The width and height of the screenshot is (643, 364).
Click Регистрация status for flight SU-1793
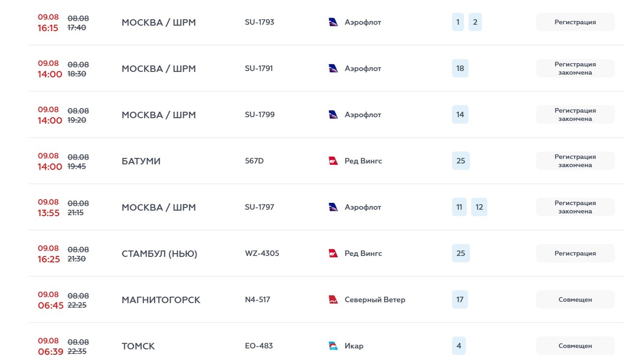575,22
